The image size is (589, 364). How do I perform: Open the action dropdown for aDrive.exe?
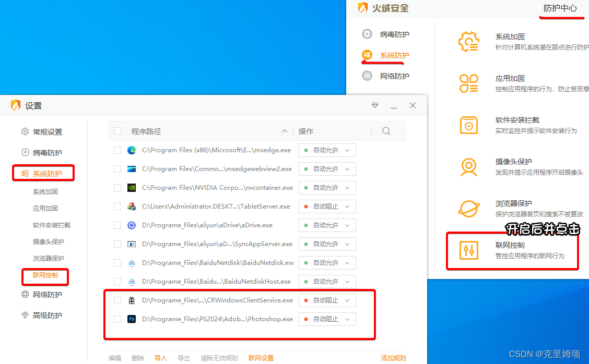click(x=327, y=225)
